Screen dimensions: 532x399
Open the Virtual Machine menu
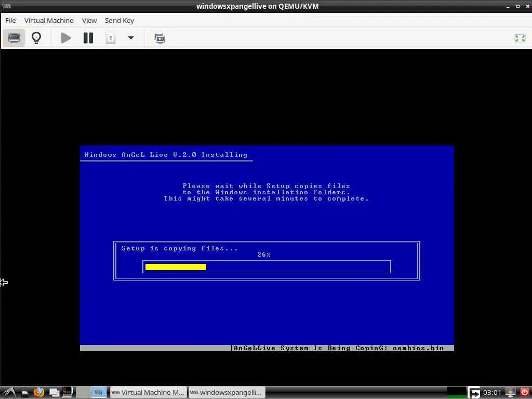pos(49,20)
